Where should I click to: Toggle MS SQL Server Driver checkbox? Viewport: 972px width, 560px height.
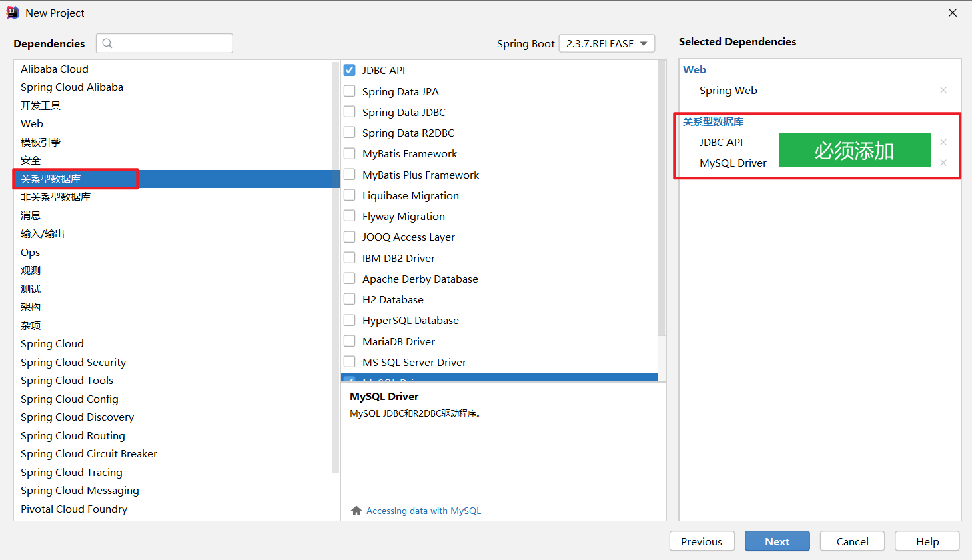350,361
